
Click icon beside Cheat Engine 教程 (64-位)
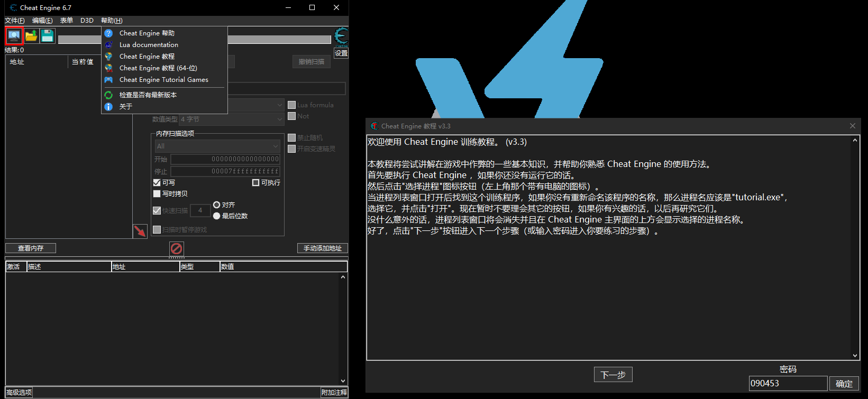point(108,68)
